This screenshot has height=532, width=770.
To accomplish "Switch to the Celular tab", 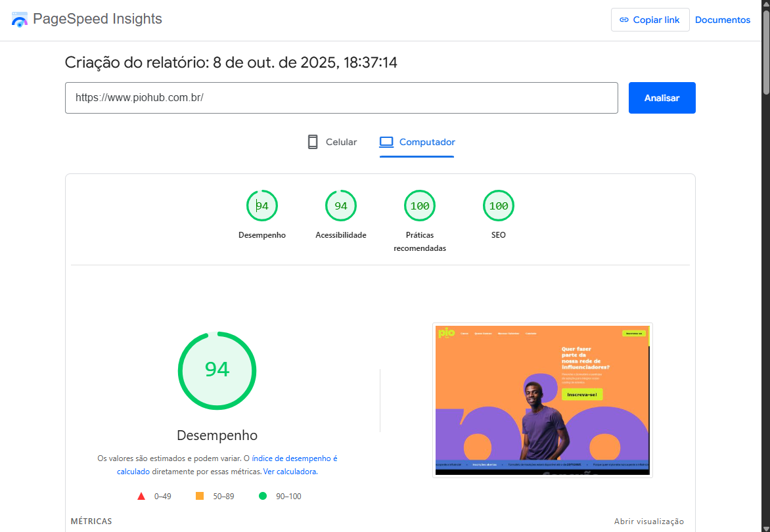I will click(x=332, y=142).
